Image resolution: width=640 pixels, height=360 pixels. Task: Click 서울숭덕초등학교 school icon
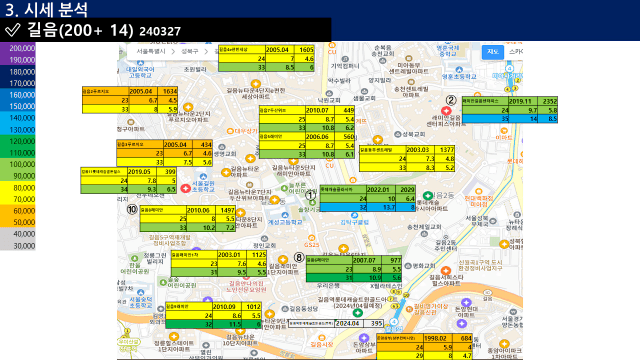(140, 292)
